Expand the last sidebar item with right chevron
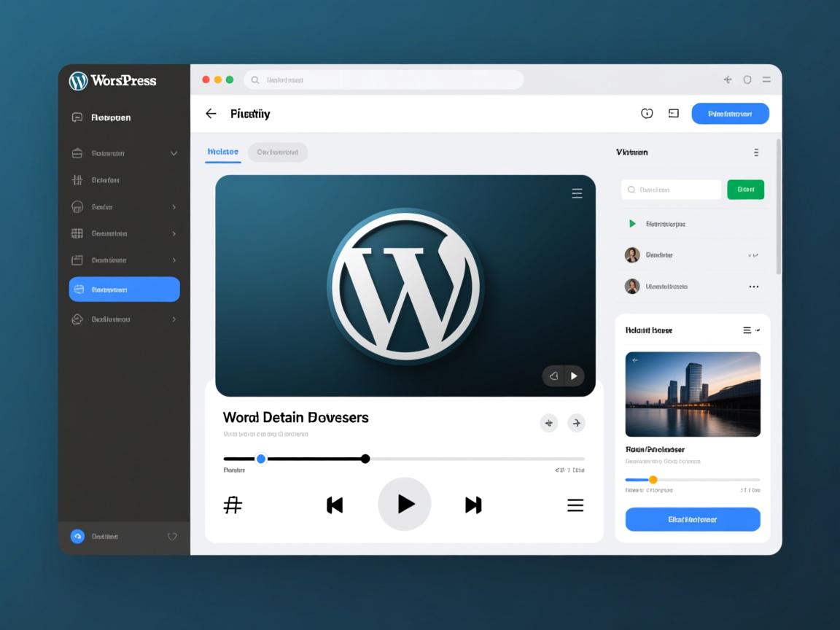The width and height of the screenshot is (840, 630). tap(174, 319)
